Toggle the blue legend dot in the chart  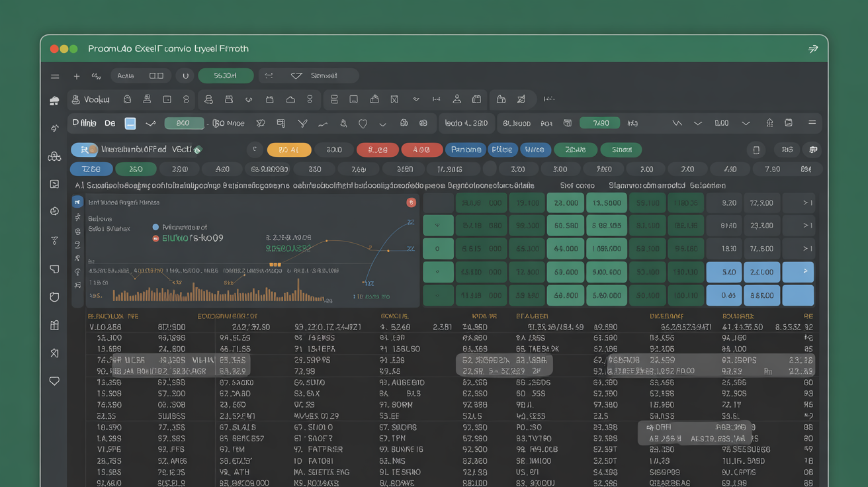(x=156, y=227)
